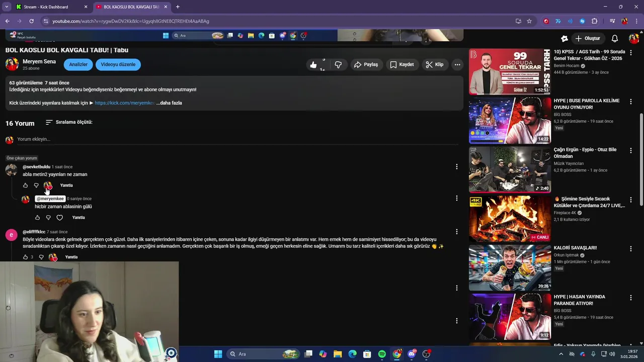Open KPSS Tarih 99 Soruda video thumbnail
This screenshot has width=644, height=362.
[509, 71]
